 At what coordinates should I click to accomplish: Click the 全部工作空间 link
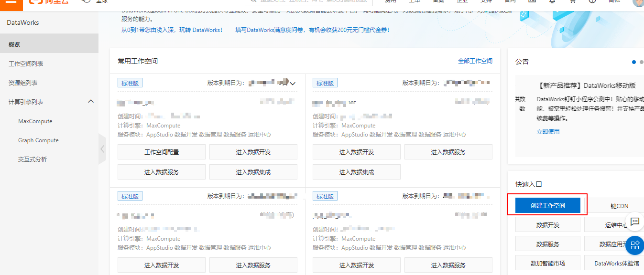click(475, 61)
